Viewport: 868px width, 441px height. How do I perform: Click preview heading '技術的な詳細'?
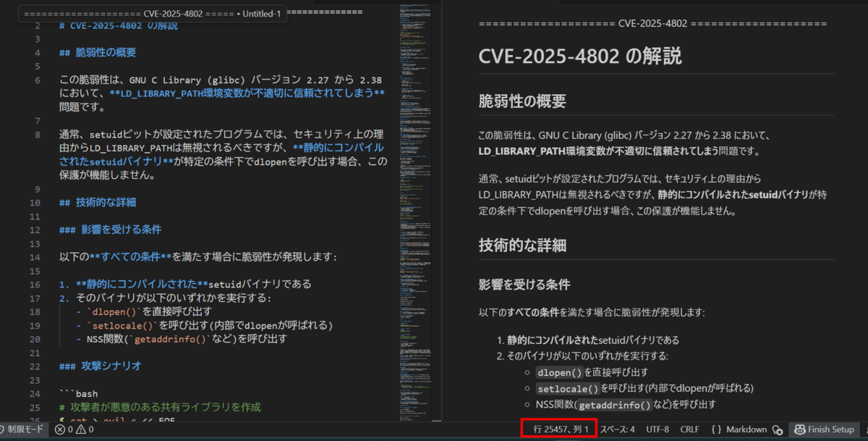click(x=522, y=245)
